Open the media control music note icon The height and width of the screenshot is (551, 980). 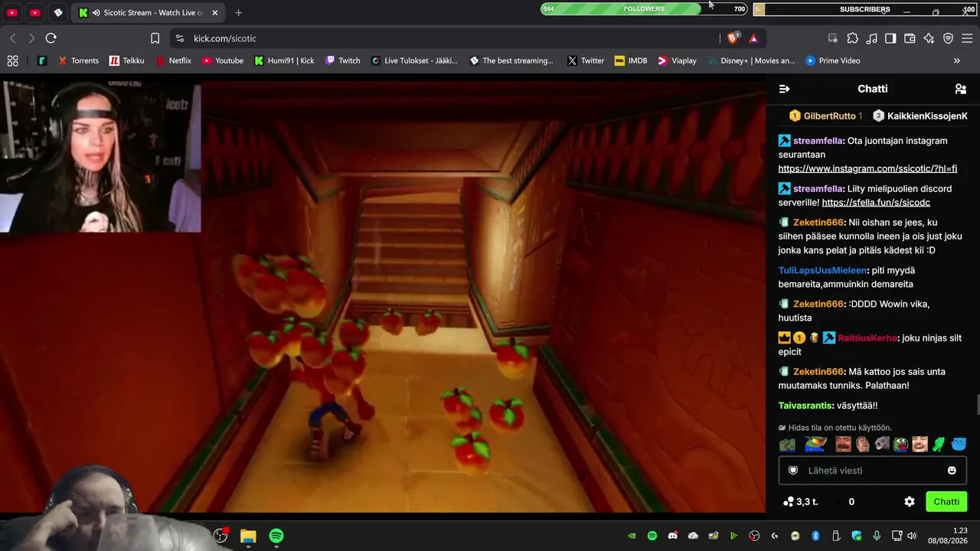tap(871, 38)
